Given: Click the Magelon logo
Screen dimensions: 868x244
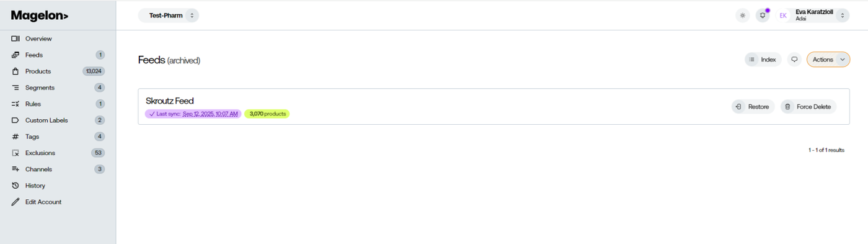Looking at the screenshot, I should click(x=40, y=16).
